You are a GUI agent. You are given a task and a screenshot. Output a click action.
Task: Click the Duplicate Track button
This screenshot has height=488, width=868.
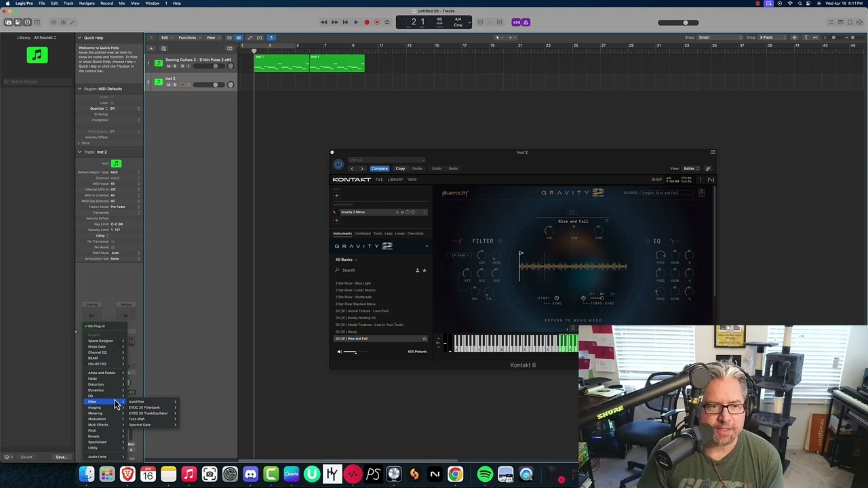[163, 48]
